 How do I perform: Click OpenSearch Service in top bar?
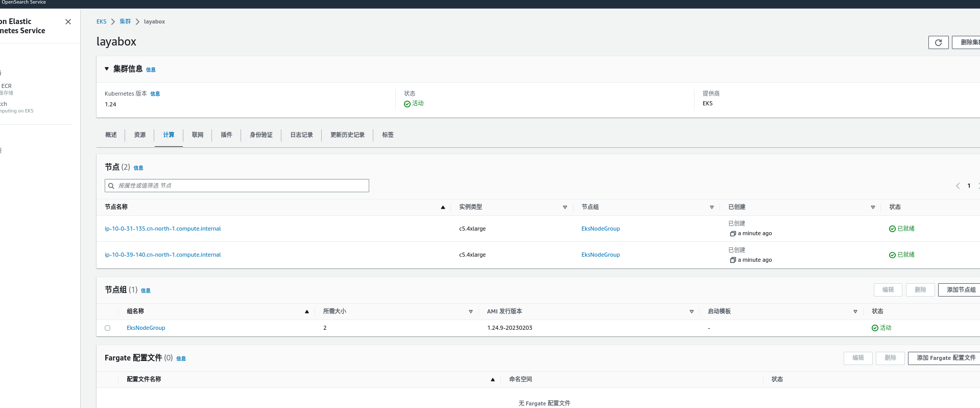[x=23, y=3]
